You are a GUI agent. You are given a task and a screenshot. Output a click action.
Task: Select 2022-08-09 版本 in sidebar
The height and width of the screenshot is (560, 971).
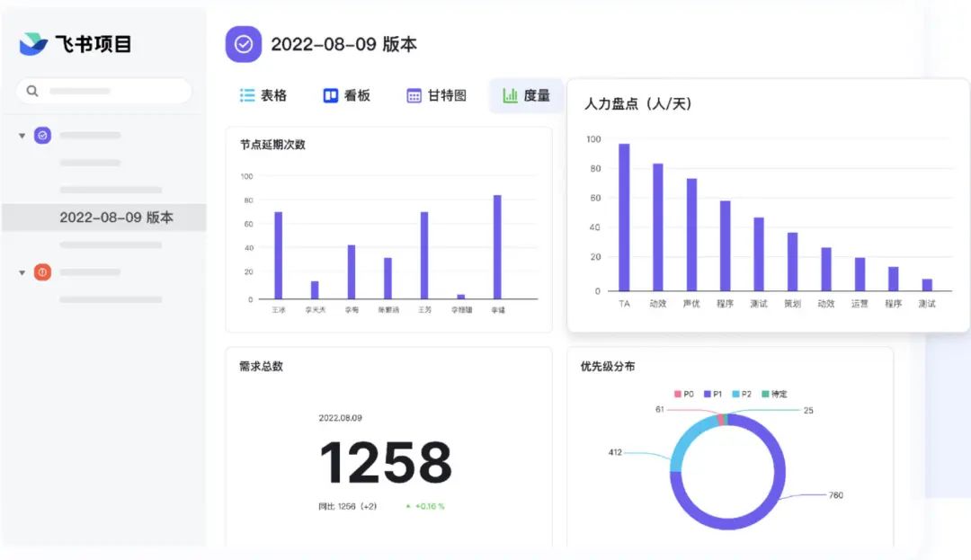pyautogui.click(x=104, y=218)
